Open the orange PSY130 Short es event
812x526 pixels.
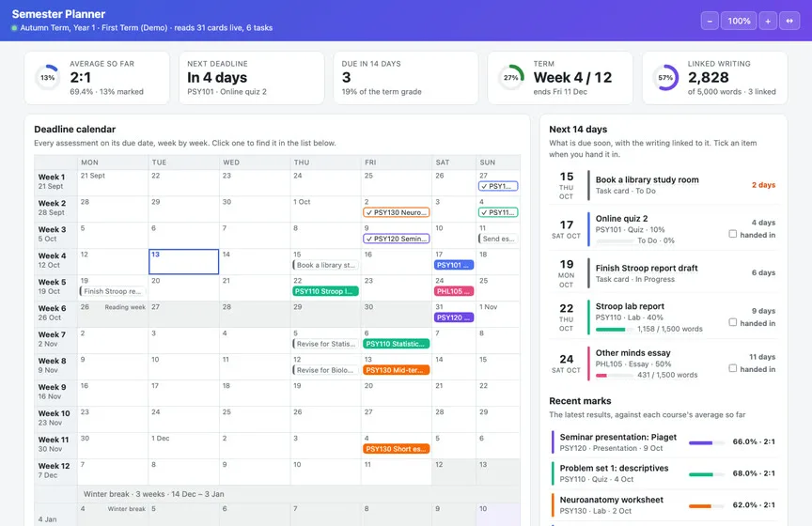coord(397,449)
